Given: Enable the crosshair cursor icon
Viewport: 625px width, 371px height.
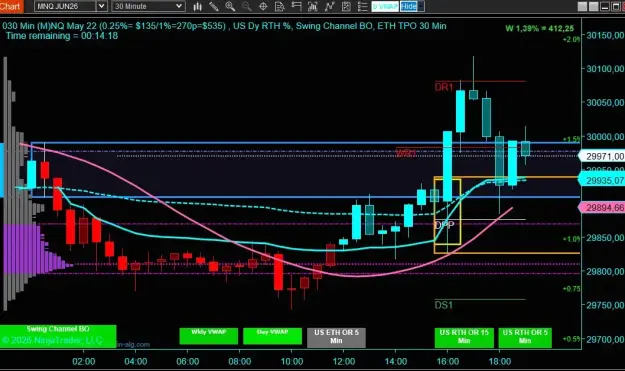Looking at the screenshot, I should click(263, 6).
